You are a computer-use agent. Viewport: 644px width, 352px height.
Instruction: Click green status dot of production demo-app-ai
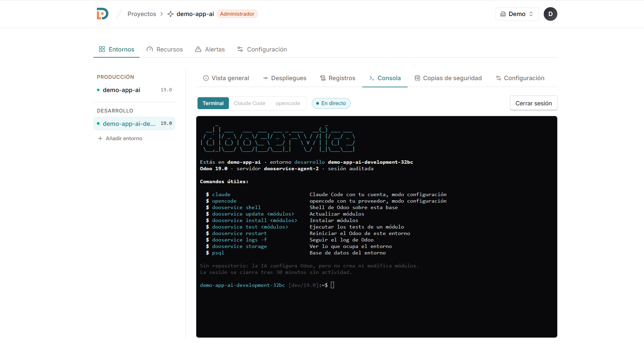click(x=98, y=90)
